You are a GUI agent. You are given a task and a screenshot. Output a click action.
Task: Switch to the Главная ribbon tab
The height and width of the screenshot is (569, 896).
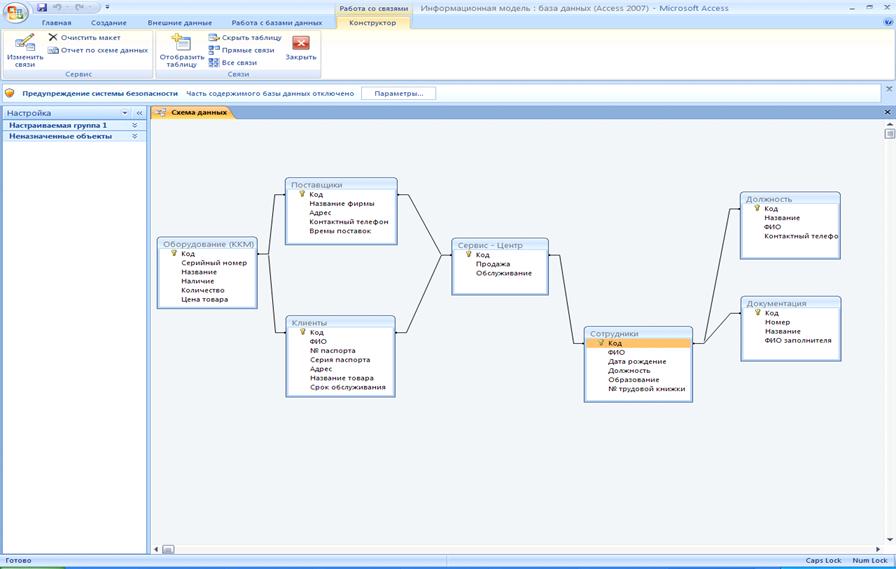point(56,23)
